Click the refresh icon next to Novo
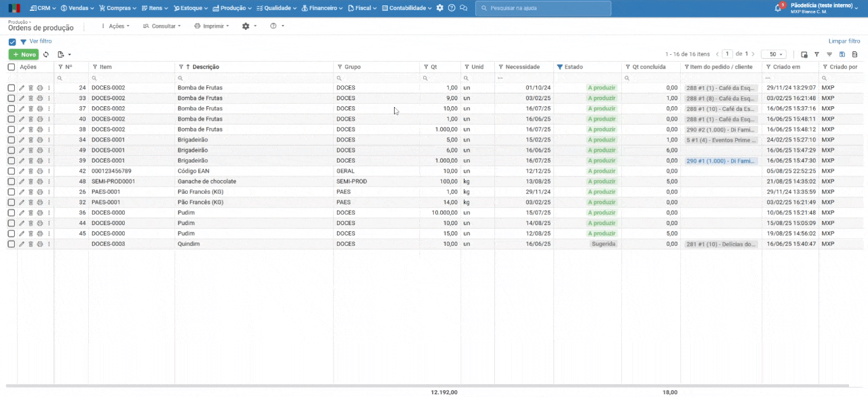The width and height of the screenshot is (868, 397). coord(46,54)
